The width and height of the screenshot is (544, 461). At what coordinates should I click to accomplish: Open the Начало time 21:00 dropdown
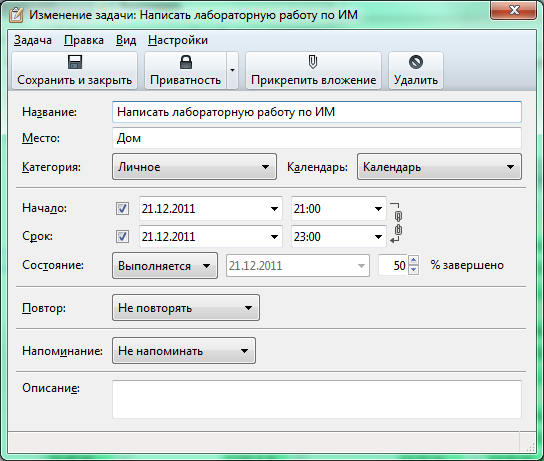coord(378,209)
